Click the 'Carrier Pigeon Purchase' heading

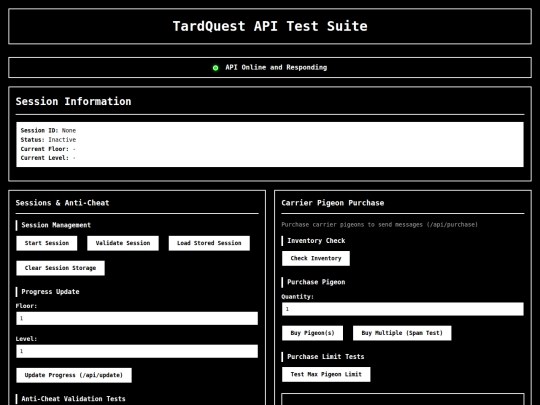[333, 203]
